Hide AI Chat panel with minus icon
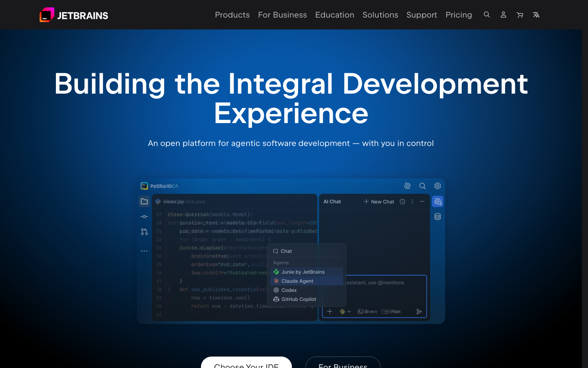 pyautogui.click(x=422, y=202)
